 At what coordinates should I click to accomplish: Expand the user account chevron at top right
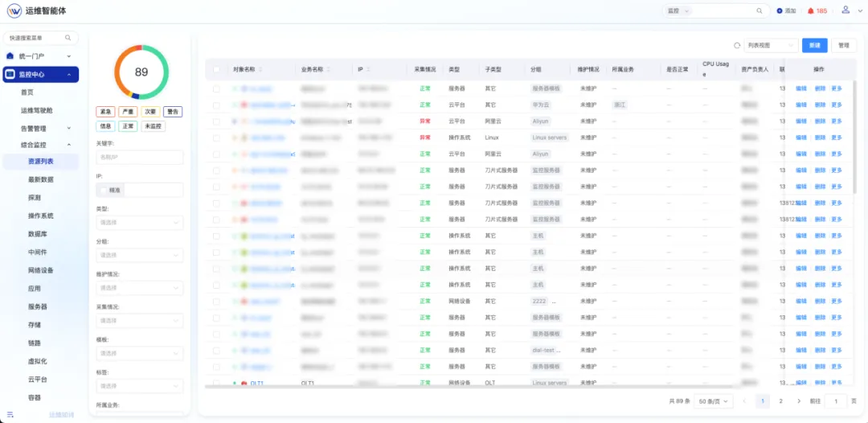click(x=860, y=10)
